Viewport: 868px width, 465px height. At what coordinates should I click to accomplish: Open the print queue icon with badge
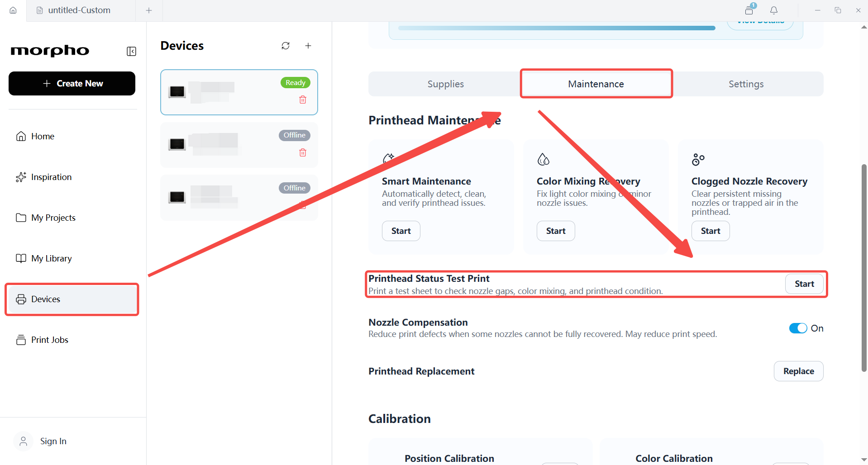(x=749, y=9)
